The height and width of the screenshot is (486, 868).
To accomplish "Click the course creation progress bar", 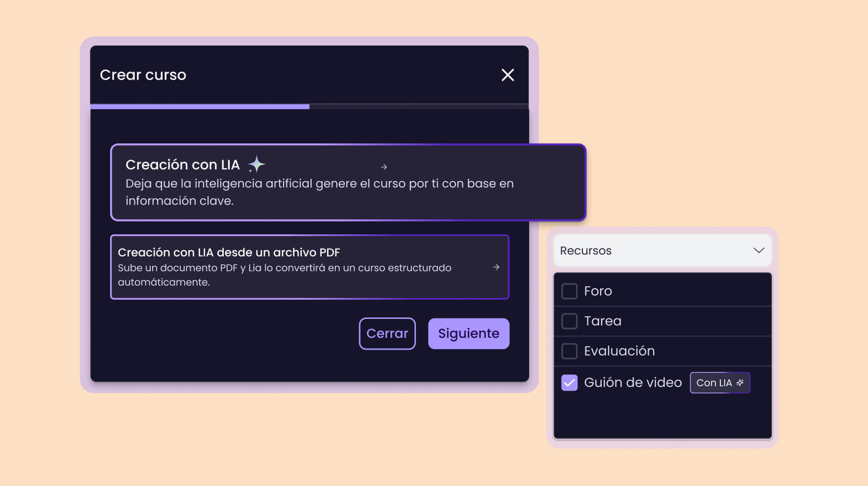I will pyautogui.click(x=309, y=106).
